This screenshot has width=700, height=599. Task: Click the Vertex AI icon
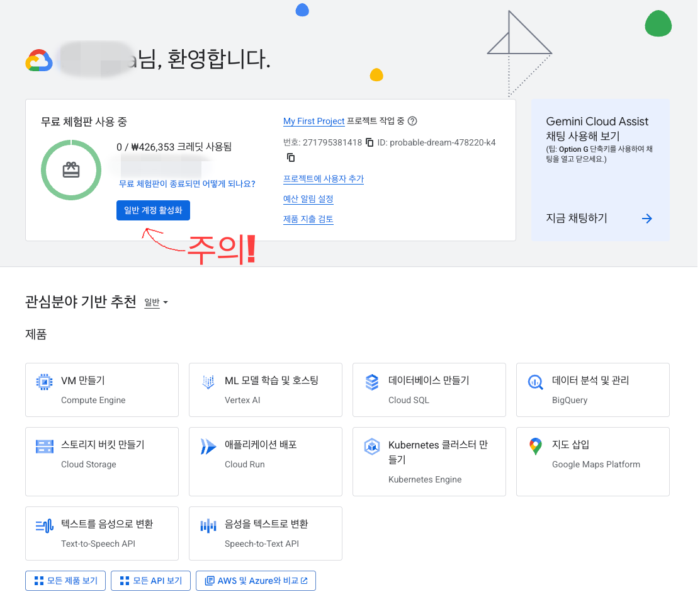(x=208, y=382)
